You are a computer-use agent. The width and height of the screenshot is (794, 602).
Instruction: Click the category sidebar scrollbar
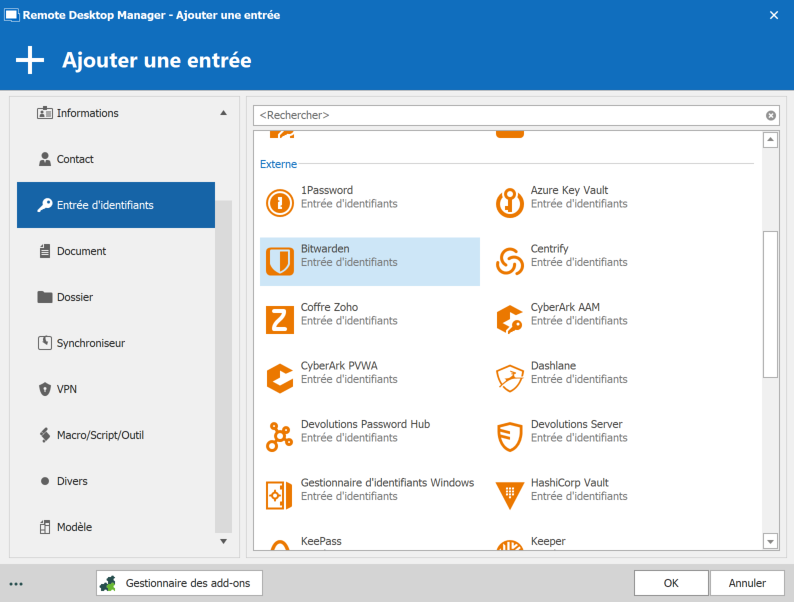(x=223, y=367)
